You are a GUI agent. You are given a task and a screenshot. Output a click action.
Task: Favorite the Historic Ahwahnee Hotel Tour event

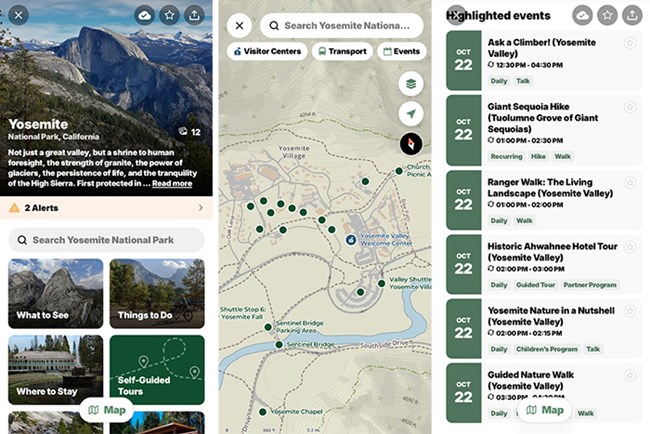coord(630,247)
